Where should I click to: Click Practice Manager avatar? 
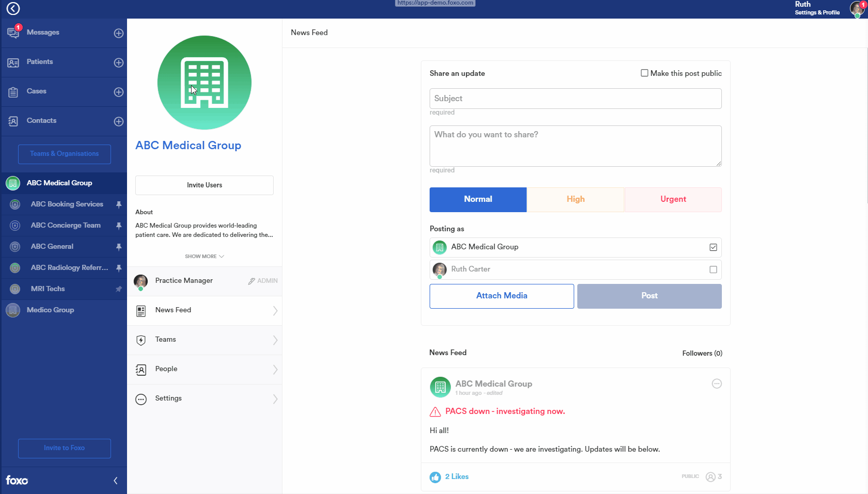pos(140,281)
